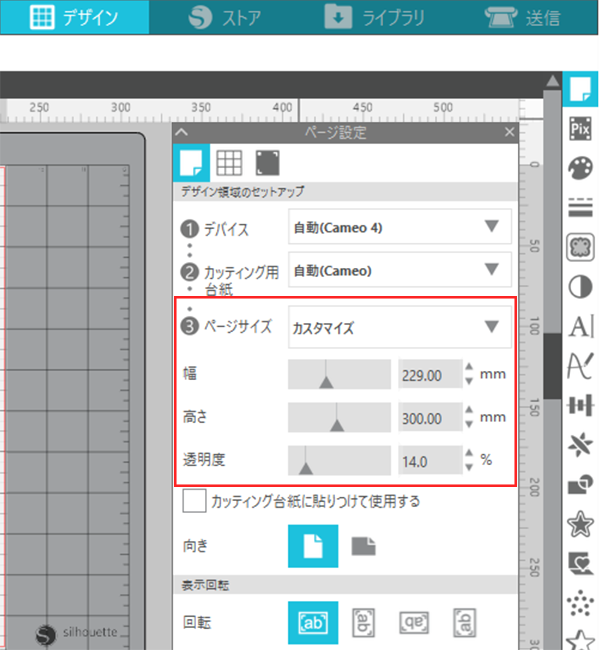The image size is (600, 650).
Task: Select the 90-degree ab view rotation
Action: point(363,623)
